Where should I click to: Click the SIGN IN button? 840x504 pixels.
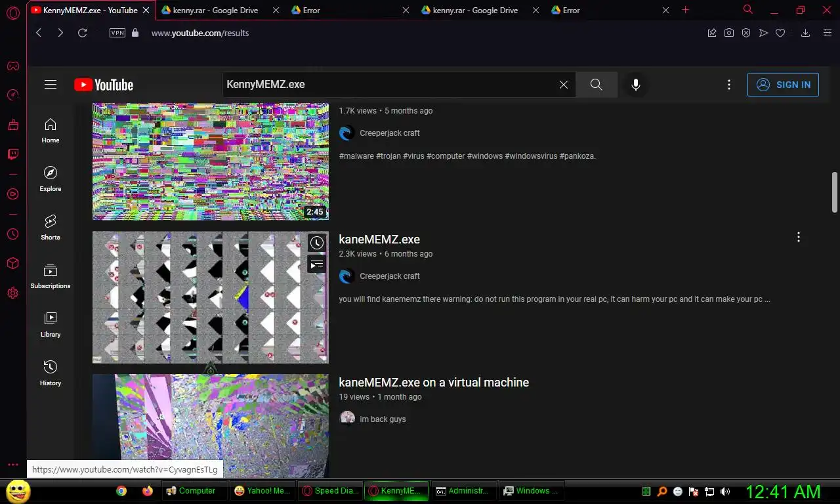pos(783,85)
